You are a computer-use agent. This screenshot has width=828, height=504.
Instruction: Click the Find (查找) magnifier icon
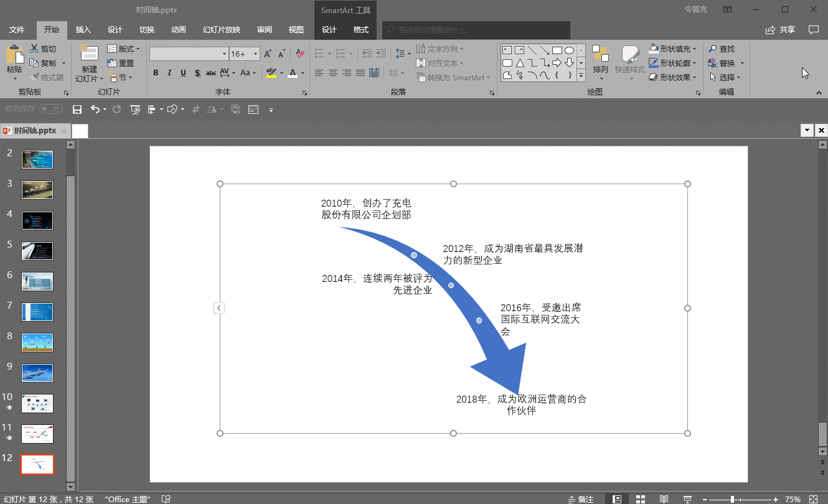[x=713, y=49]
